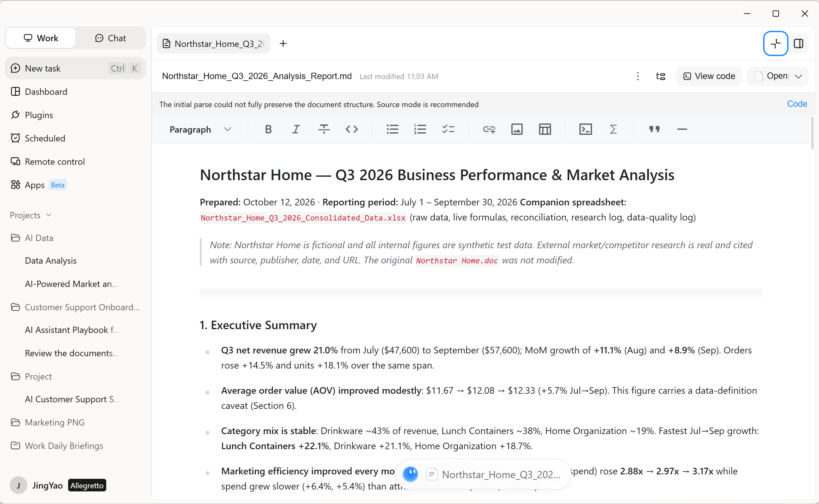Image resolution: width=819 pixels, height=504 pixels.
Task: Apply italic formatting
Action: point(296,129)
